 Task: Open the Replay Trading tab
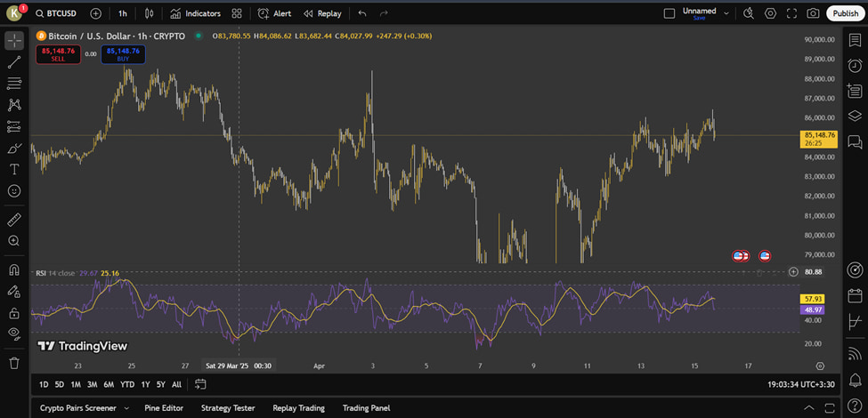(299, 408)
